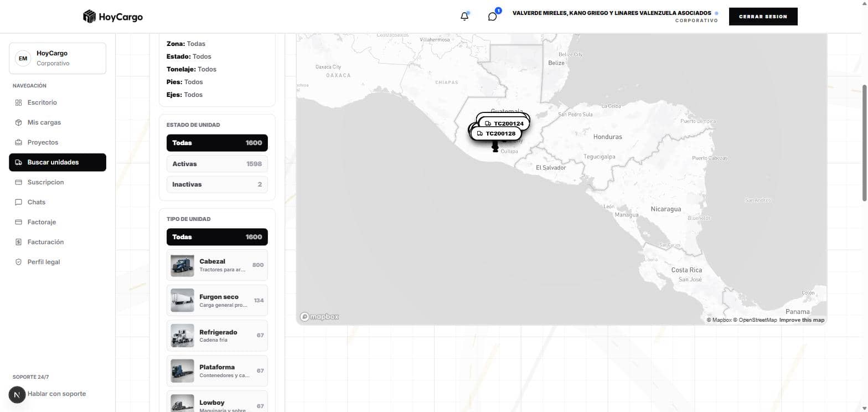Click the Honduras label on map
Screen dimensions: 868x412
[x=607, y=137]
